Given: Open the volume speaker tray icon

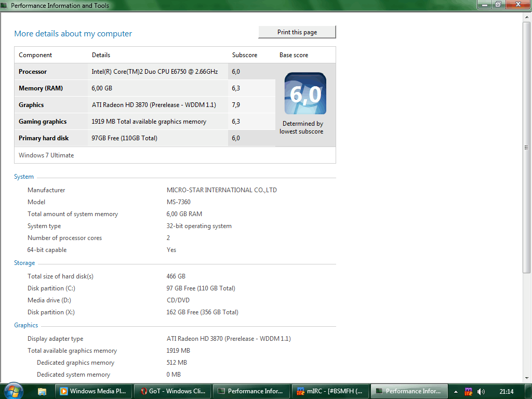Looking at the screenshot, I should (x=481, y=392).
